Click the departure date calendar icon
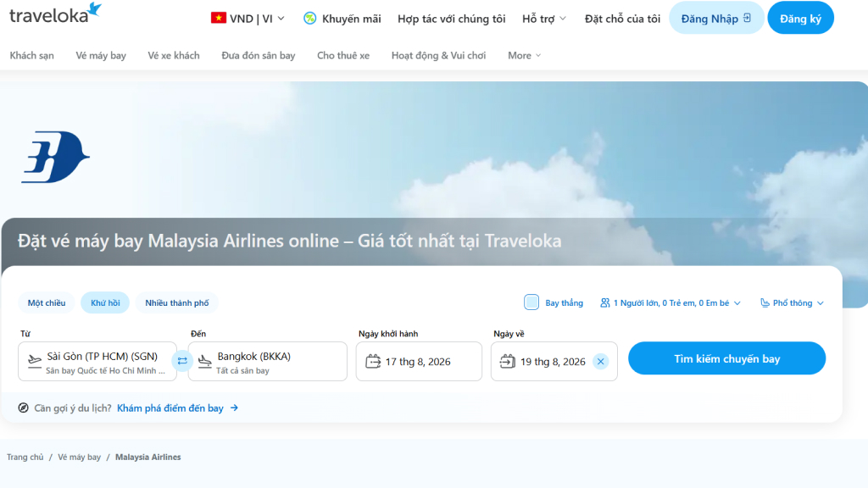Screen dimensions: 868x488 pos(373,361)
